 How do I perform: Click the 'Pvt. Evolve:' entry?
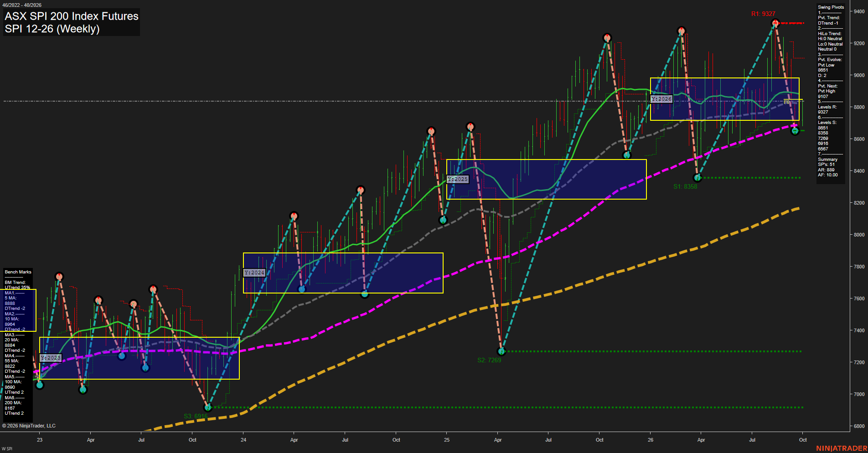point(830,60)
